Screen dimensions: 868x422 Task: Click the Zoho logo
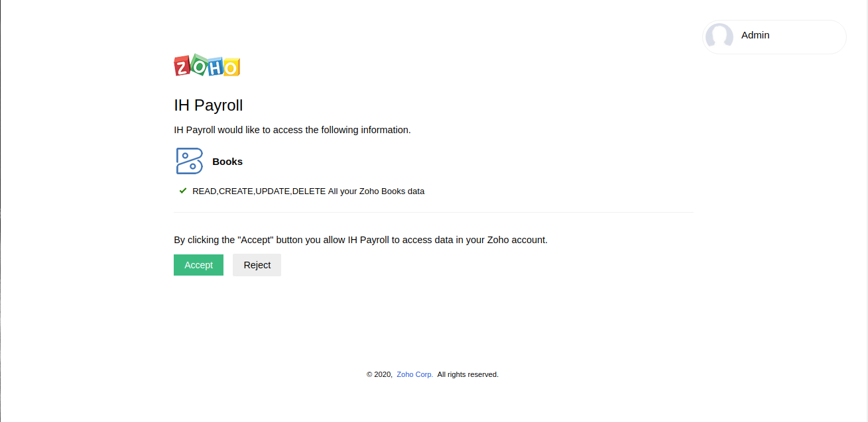[x=207, y=66]
